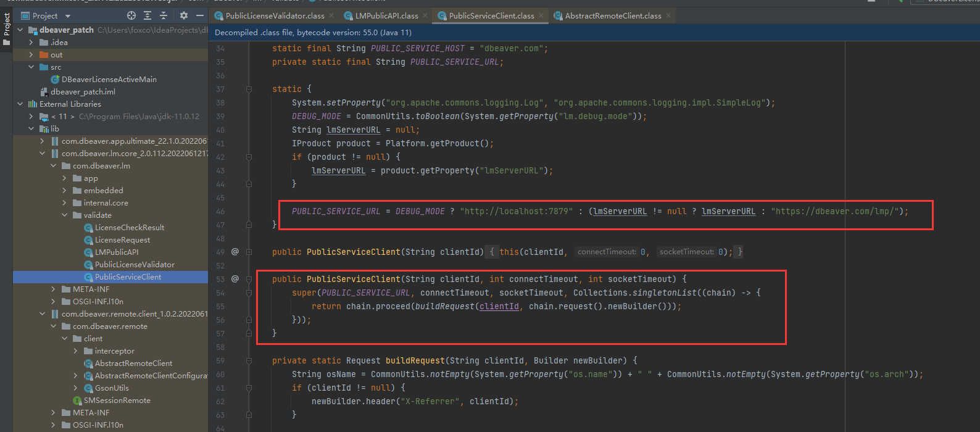Click the Expand All icon in Project panel
This screenshot has width=980, height=432.
[x=147, y=15]
